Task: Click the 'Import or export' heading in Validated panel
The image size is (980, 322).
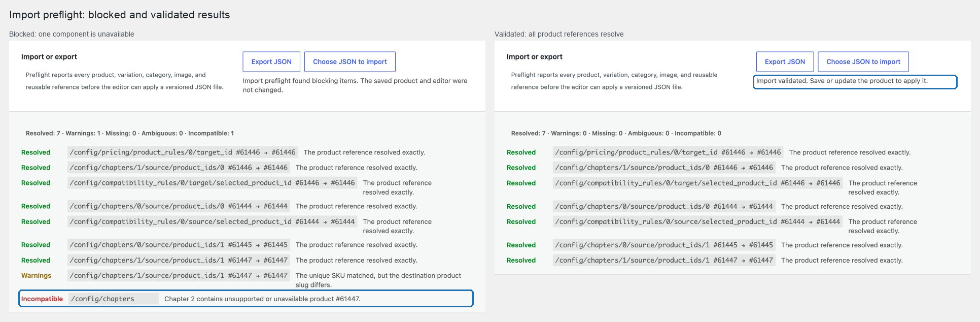Action: 535,57
